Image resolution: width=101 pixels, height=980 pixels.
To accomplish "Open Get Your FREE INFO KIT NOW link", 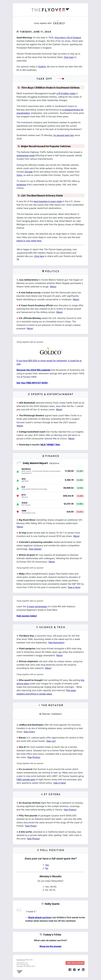I will 32,383.
